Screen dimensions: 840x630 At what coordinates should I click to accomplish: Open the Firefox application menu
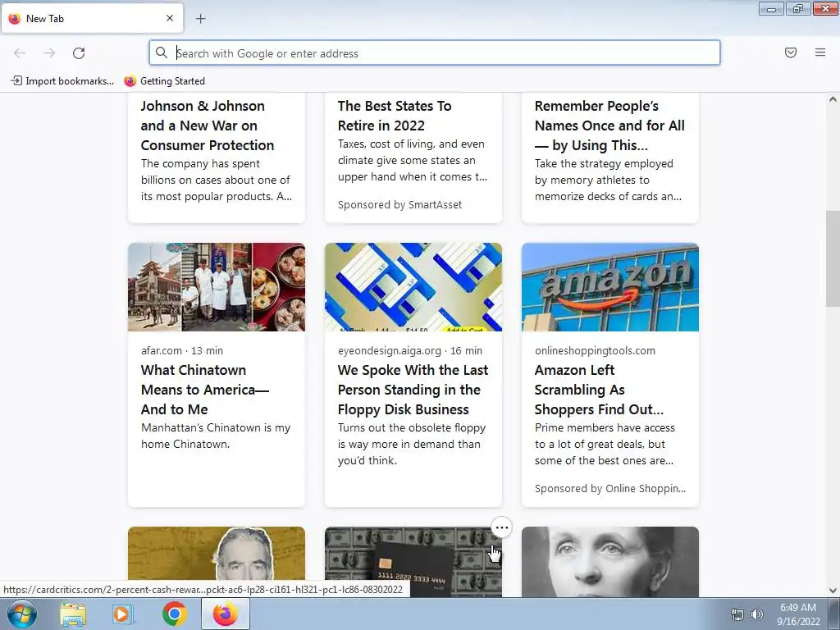pyautogui.click(x=820, y=52)
